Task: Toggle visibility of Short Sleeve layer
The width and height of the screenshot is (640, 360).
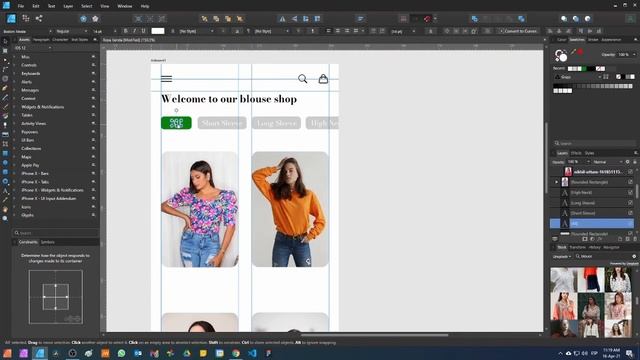Action: (631, 213)
